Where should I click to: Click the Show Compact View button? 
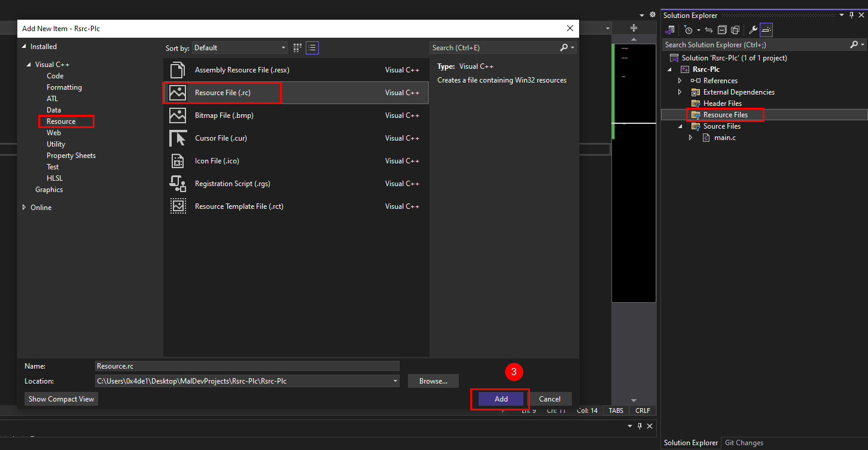[x=61, y=399]
